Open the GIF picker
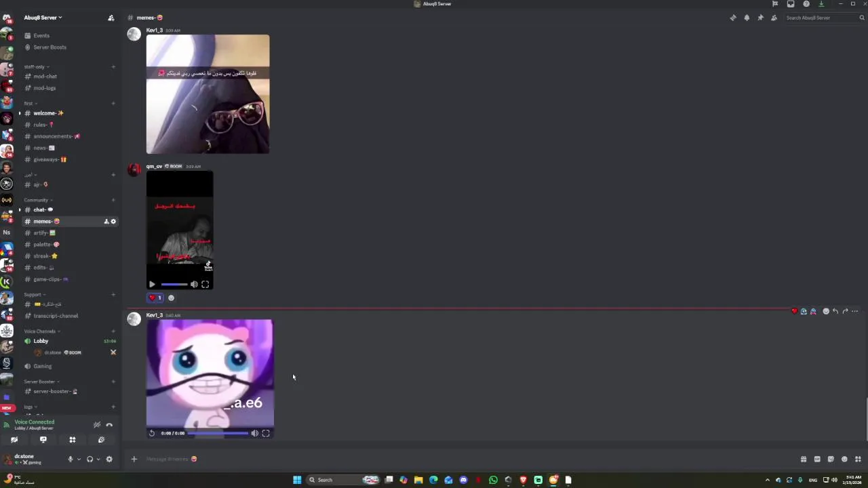 [817, 459]
